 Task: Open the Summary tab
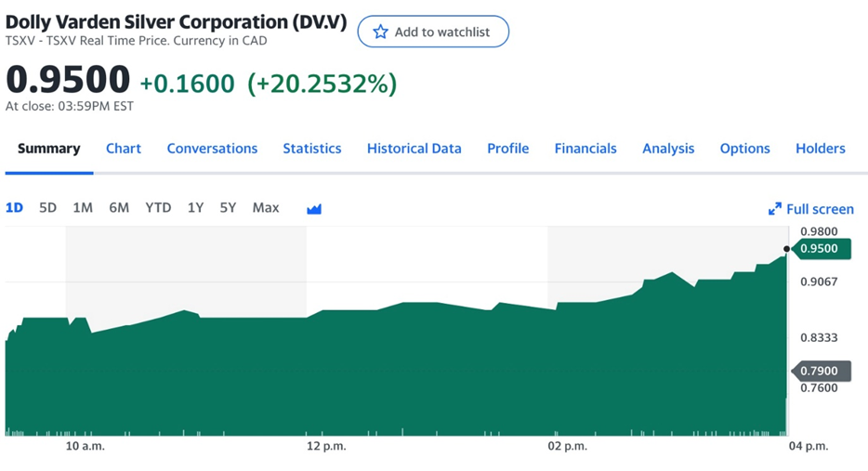click(48, 149)
